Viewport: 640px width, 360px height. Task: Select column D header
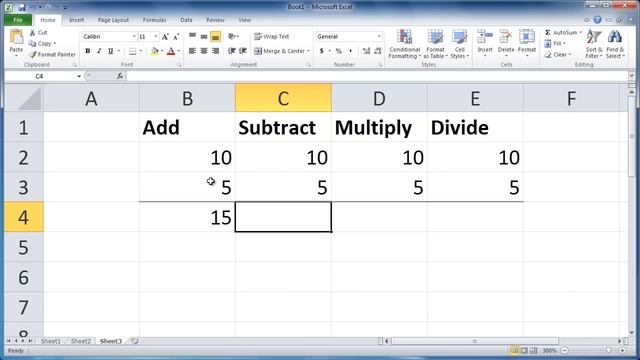pos(379,98)
